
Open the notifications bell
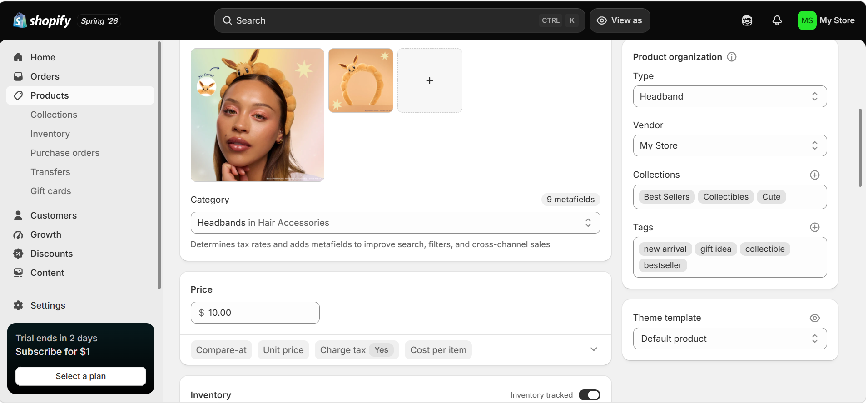[x=777, y=20]
